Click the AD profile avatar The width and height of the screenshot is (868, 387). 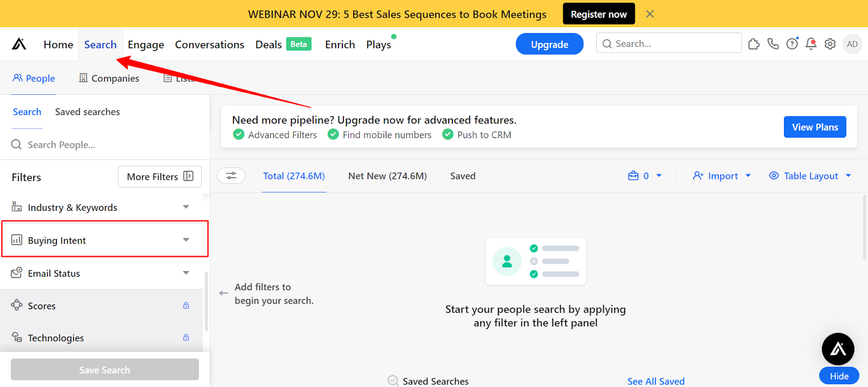852,44
